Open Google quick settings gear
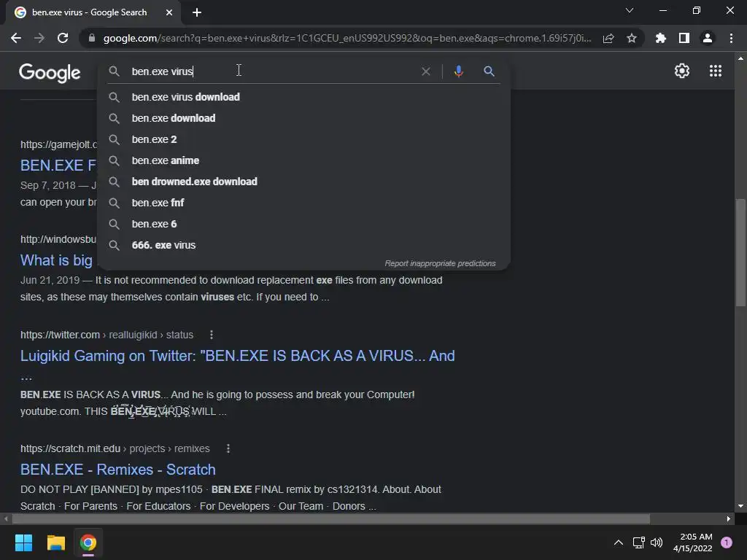747x560 pixels. pos(682,71)
